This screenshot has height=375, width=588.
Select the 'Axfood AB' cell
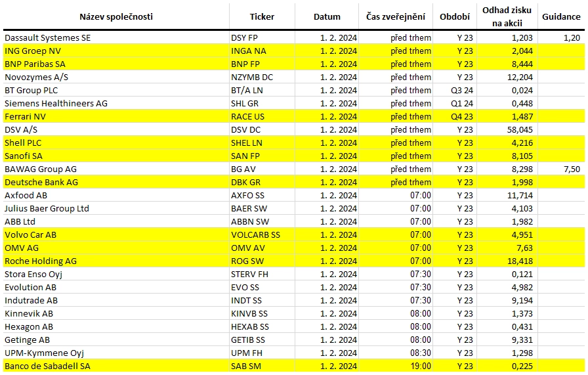tap(116, 195)
